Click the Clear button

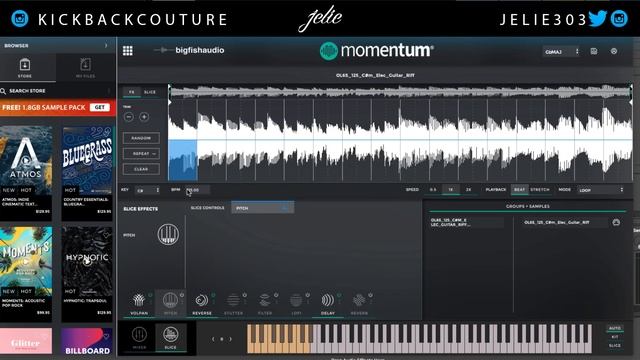pyautogui.click(x=141, y=169)
